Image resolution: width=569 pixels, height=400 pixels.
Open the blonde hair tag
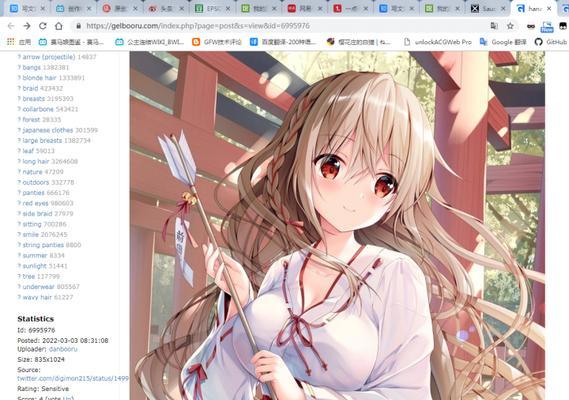(39, 78)
